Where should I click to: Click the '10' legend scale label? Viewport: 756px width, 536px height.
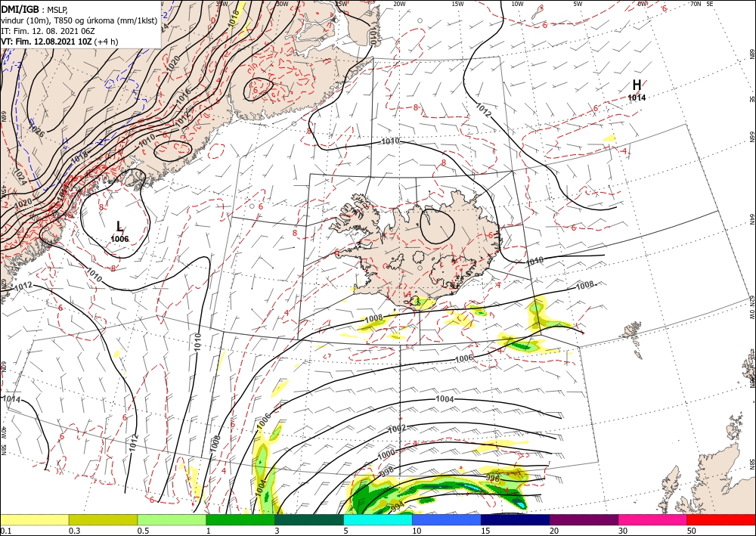(417, 531)
